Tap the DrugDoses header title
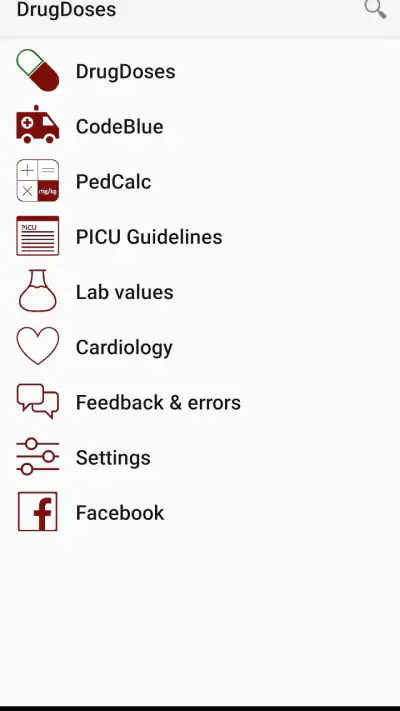The height and width of the screenshot is (711, 400). 66,10
